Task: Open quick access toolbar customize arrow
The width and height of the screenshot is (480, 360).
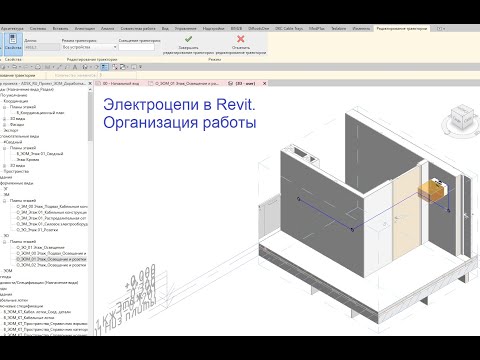Action: point(140,67)
